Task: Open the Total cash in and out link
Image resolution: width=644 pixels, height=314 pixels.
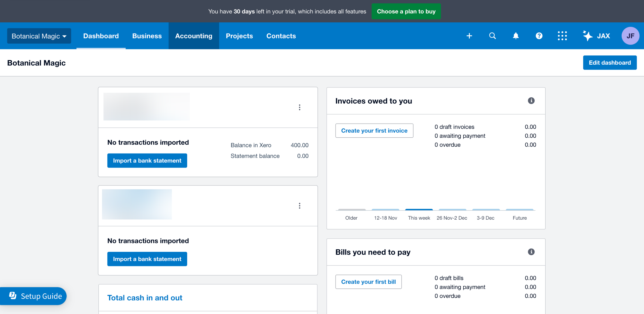Action: click(145, 298)
